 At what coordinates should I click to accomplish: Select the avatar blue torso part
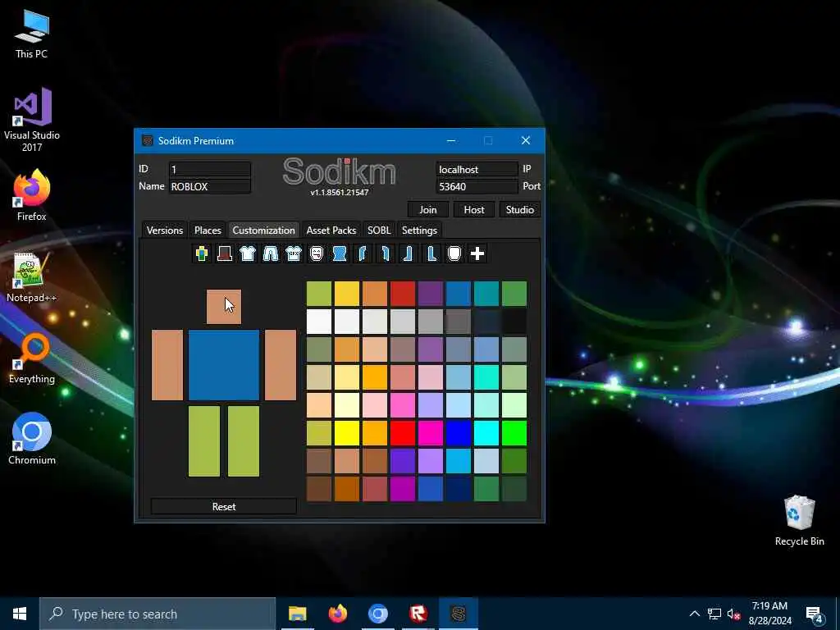pyautogui.click(x=224, y=365)
